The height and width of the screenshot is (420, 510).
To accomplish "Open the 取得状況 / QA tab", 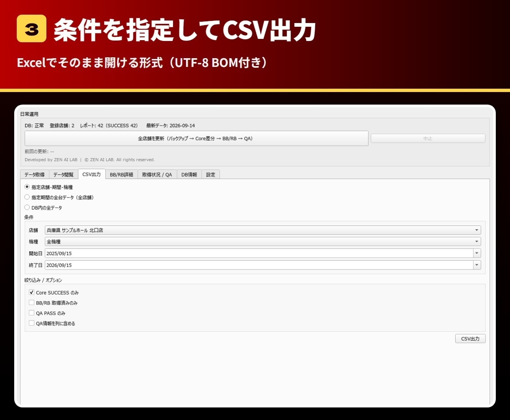I will coord(157,174).
